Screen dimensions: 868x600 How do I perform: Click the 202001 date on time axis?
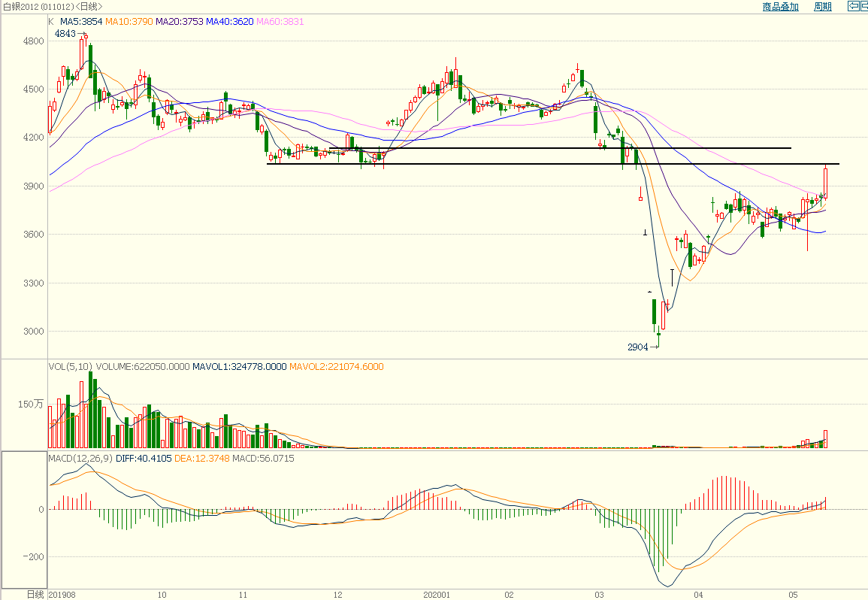click(437, 594)
